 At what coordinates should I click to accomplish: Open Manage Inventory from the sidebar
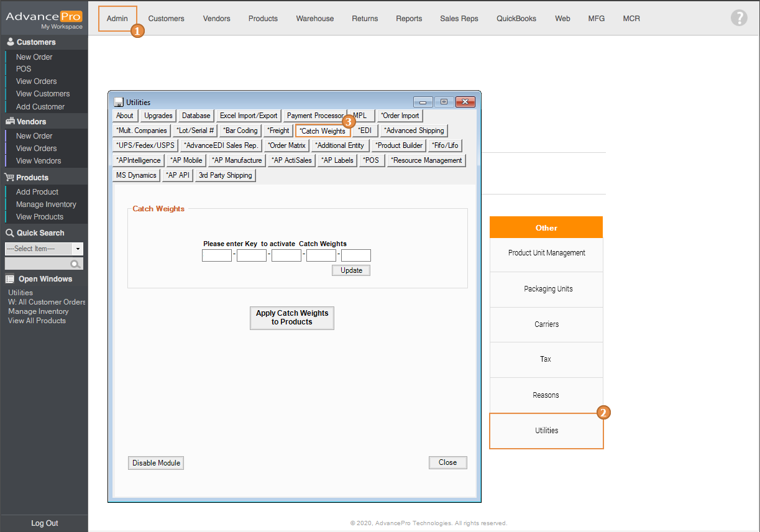[x=46, y=204]
